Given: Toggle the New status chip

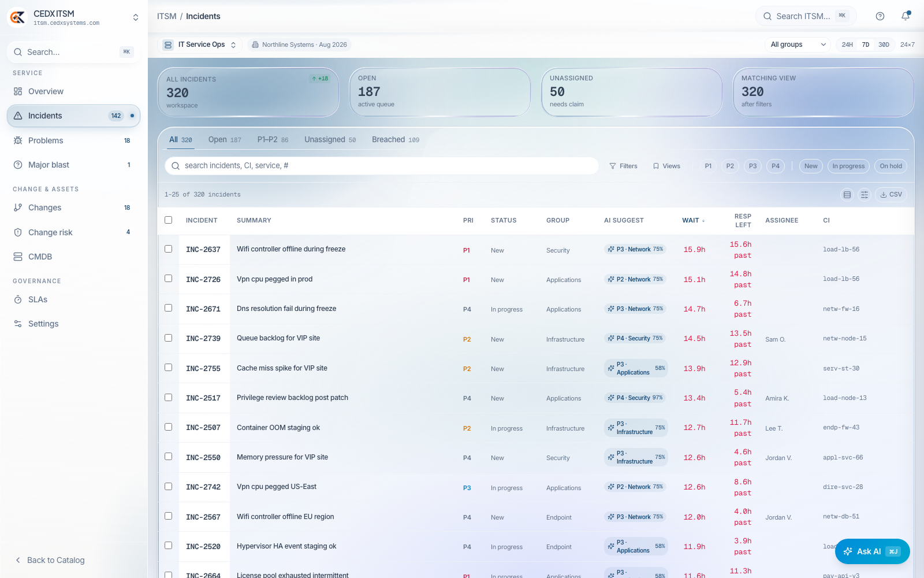Looking at the screenshot, I should pos(811,166).
